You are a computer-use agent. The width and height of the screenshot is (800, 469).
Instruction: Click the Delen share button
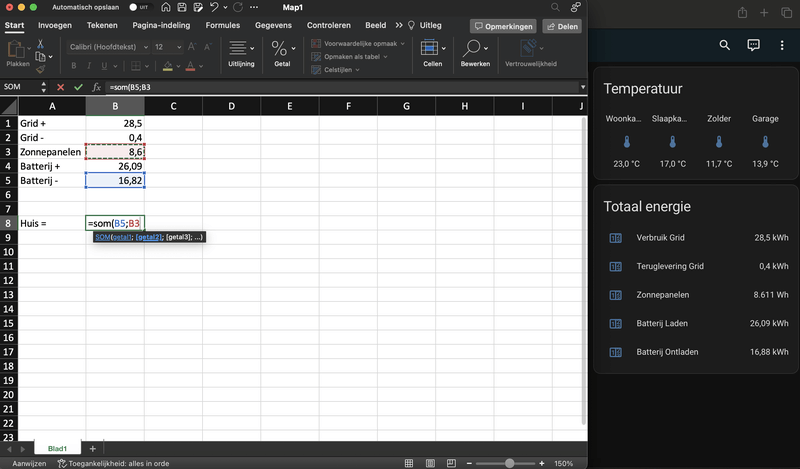(562, 26)
